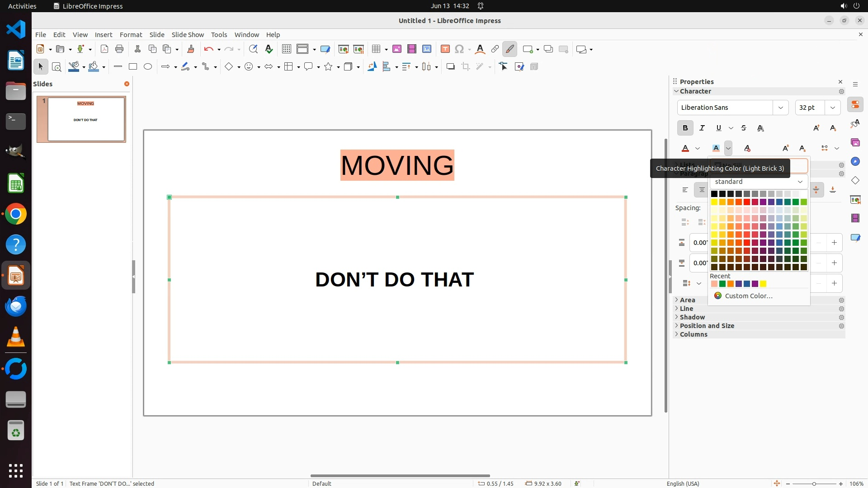
Task: Click Custom Color… option
Action: pyautogui.click(x=748, y=296)
